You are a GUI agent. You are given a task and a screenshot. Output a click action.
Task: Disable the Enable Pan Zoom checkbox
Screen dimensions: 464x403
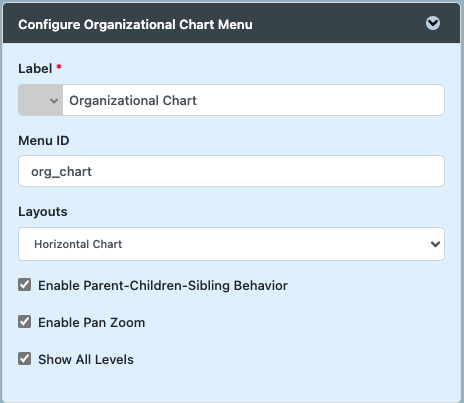tap(25, 322)
